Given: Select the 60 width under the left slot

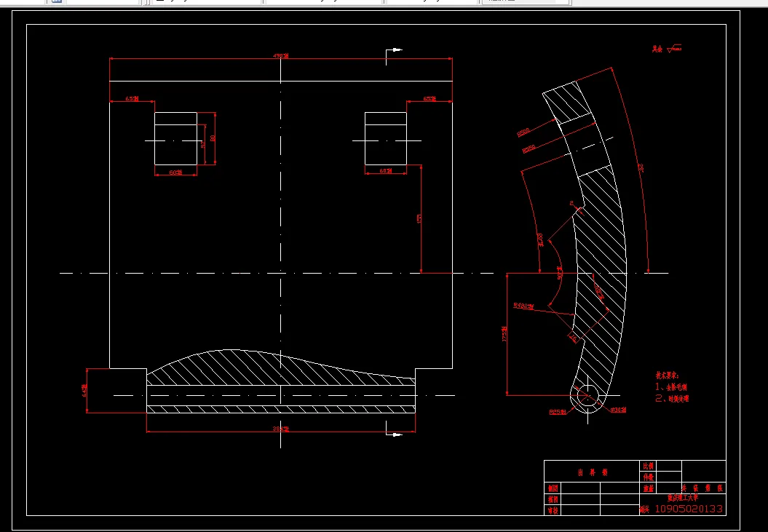Looking at the screenshot, I should 175,172.
